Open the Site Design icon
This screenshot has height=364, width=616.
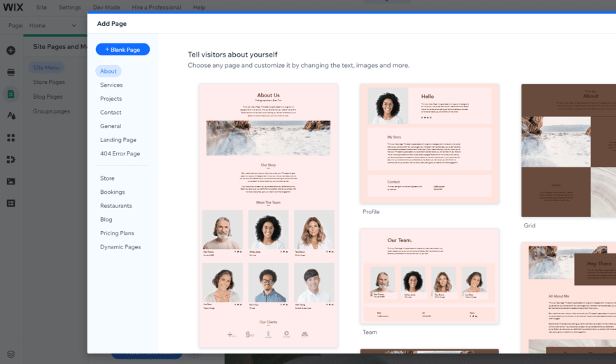(11, 115)
